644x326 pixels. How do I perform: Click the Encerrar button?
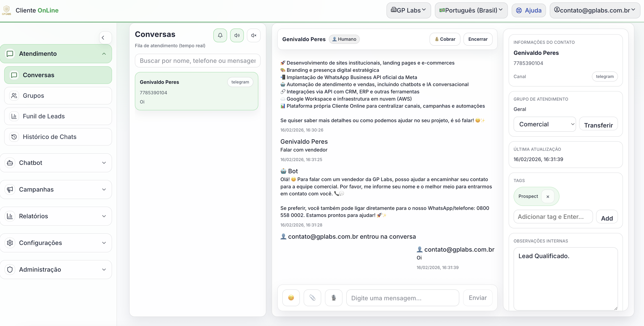pos(478,39)
